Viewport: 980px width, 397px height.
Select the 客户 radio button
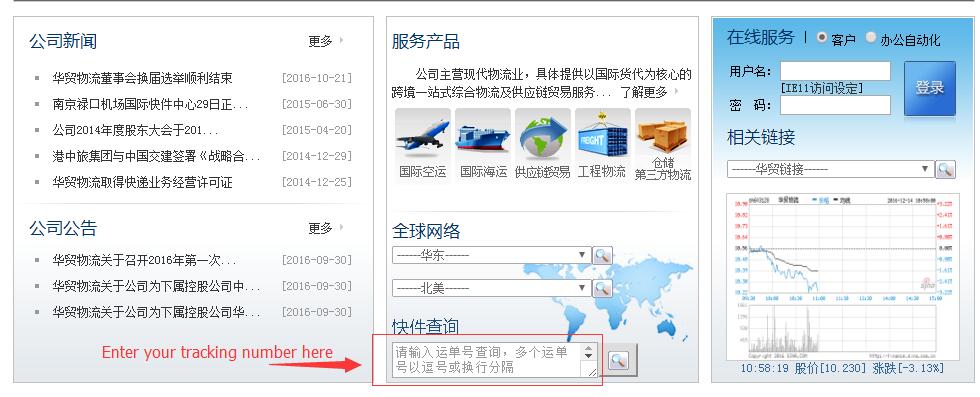(822, 38)
